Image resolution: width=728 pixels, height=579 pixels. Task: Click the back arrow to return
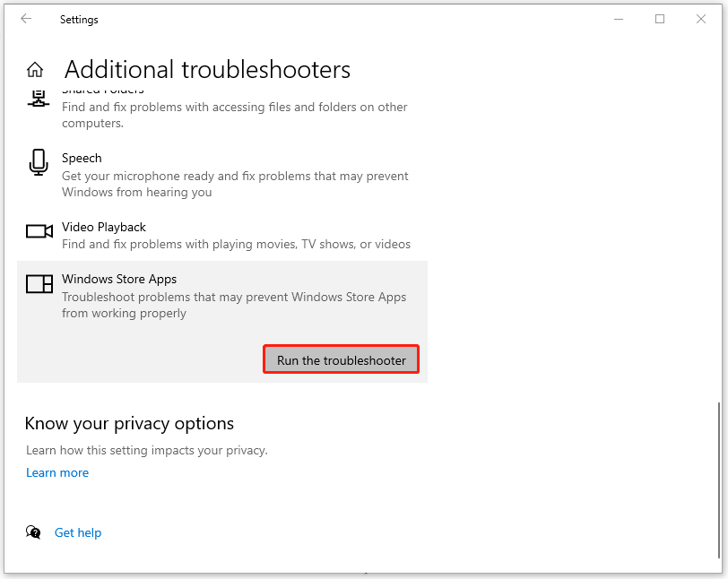(x=26, y=19)
